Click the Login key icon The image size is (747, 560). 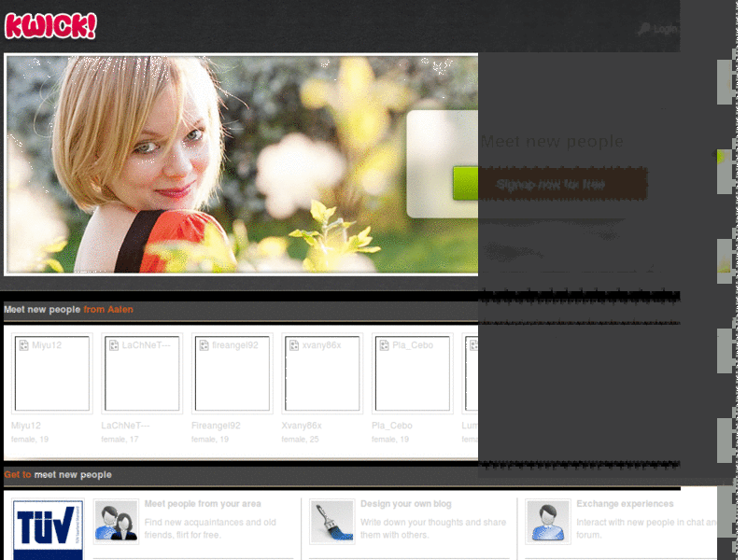pyautogui.click(x=643, y=29)
